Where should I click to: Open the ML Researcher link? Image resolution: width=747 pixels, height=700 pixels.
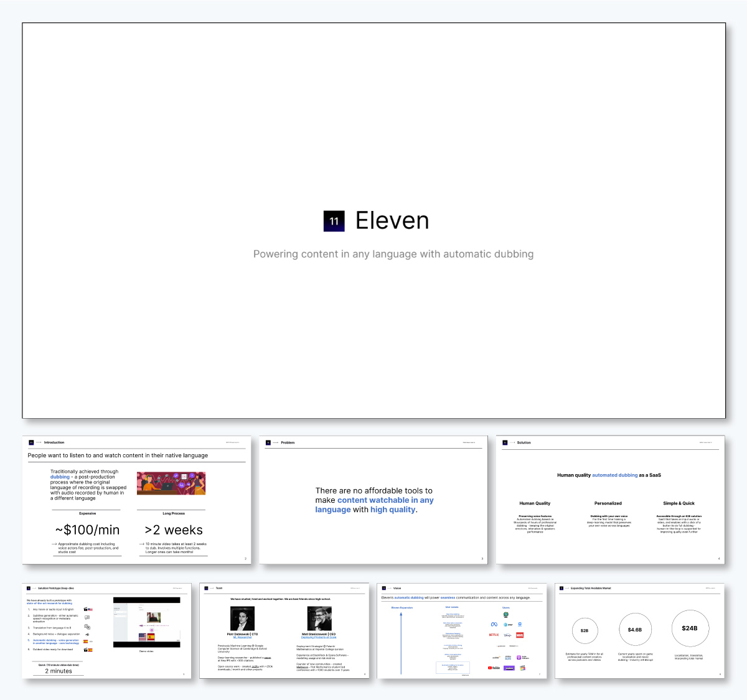pyautogui.click(x=242, y=637)
